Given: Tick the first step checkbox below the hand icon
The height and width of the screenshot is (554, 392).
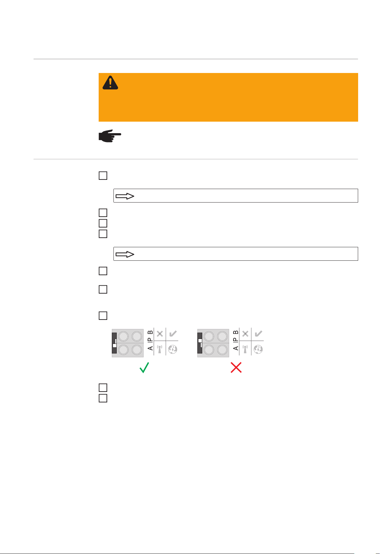Looking at the screenshot, I should tap(103, 176).
